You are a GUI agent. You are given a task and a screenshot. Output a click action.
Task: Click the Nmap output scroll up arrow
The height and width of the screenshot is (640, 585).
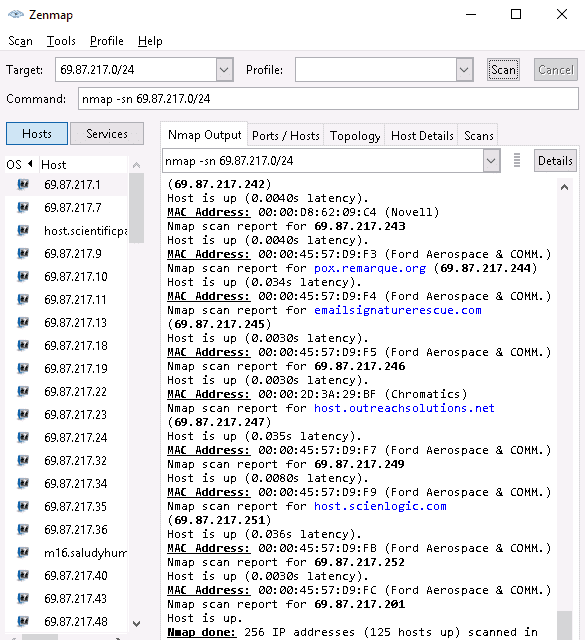[x=564, y=187]
